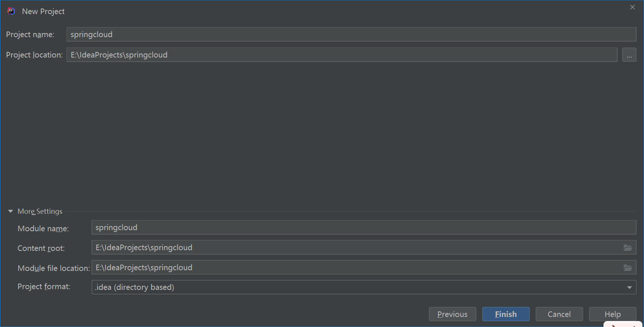Open folder browser for Module file location
644x327 pixels.
click(x=628, y=268)
